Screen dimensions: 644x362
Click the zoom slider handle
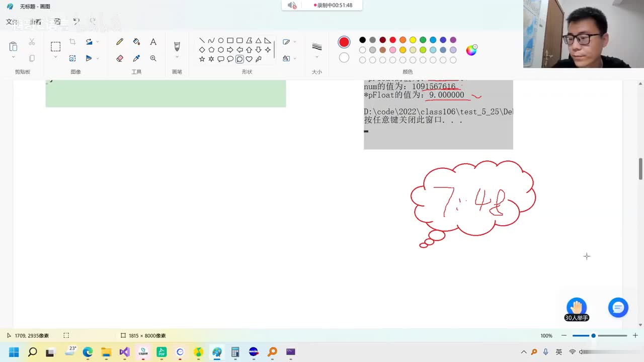(593, 335)
